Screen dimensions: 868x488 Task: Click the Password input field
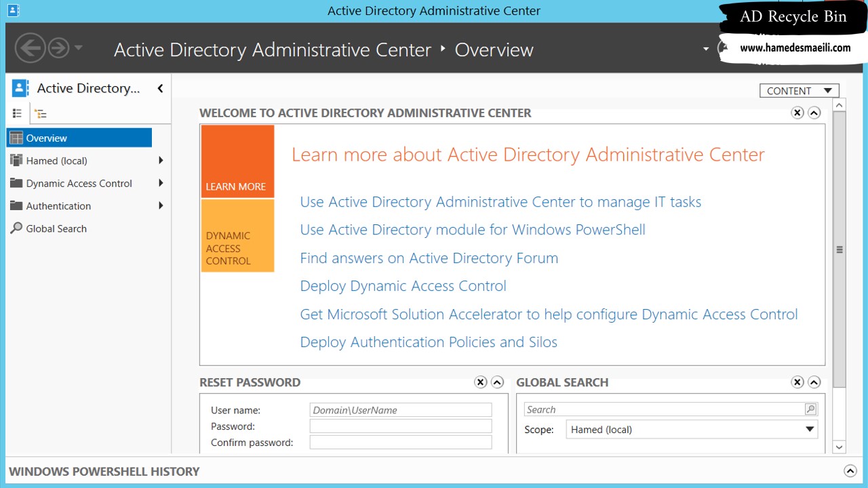(x=401, y=426)
